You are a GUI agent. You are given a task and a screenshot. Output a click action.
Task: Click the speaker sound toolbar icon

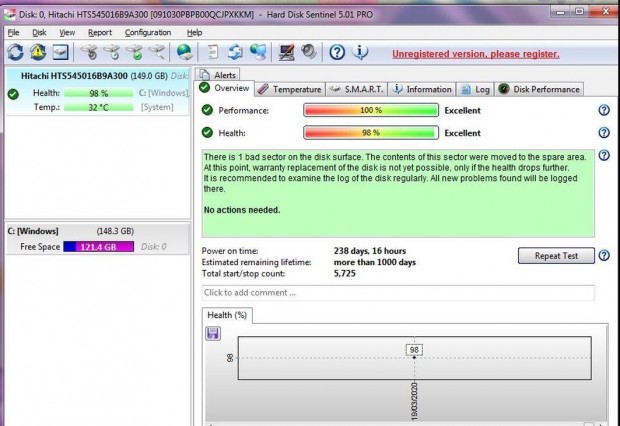point(309,52)
